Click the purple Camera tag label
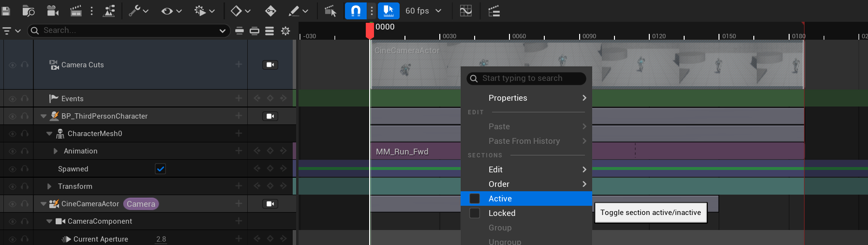This screenshot has height=245, width=868. 141,204
